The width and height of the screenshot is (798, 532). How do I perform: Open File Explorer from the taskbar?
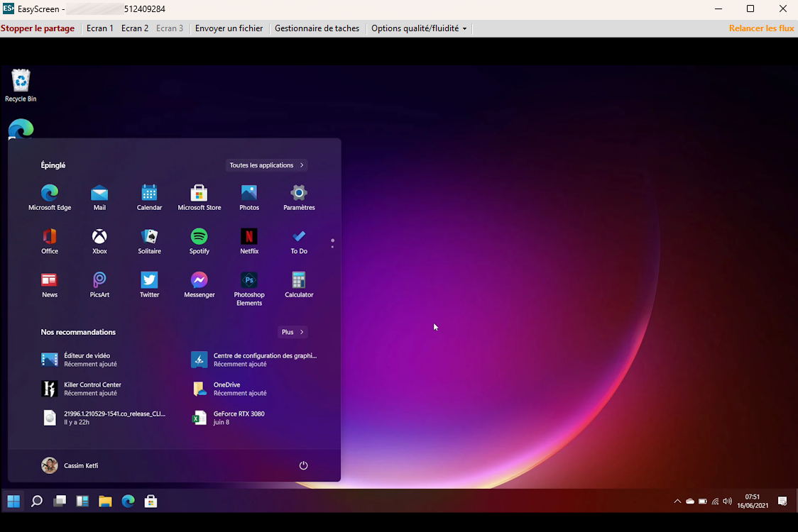coord(105,501)
